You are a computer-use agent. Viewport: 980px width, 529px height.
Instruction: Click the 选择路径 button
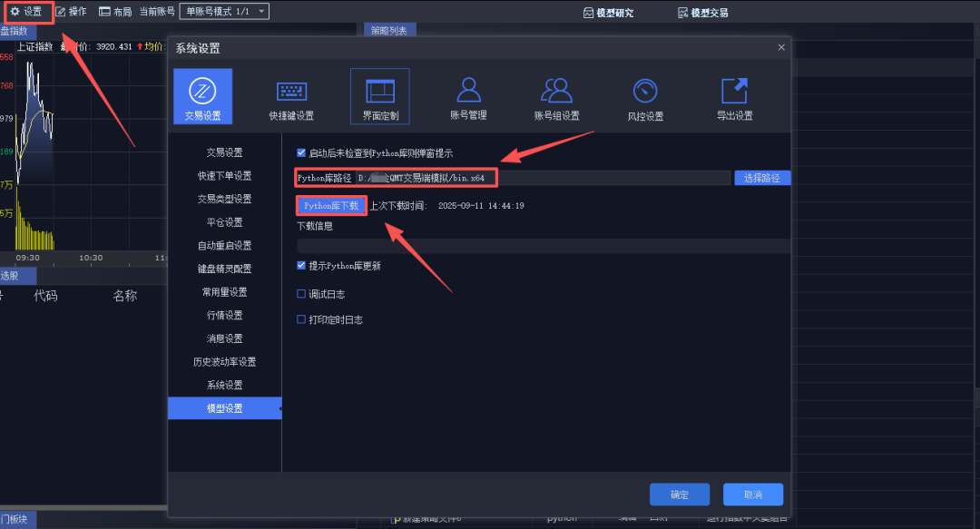pyautogui.click(x=761, y=178)
